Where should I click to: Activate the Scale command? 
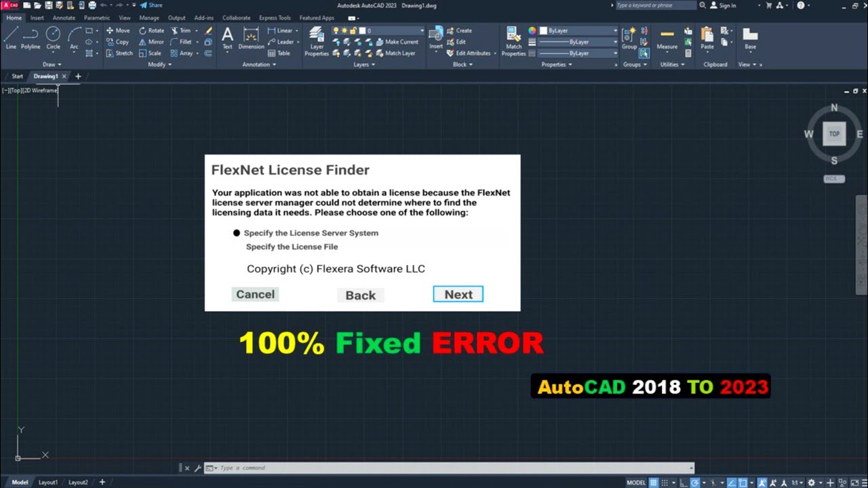click(150, 53)
